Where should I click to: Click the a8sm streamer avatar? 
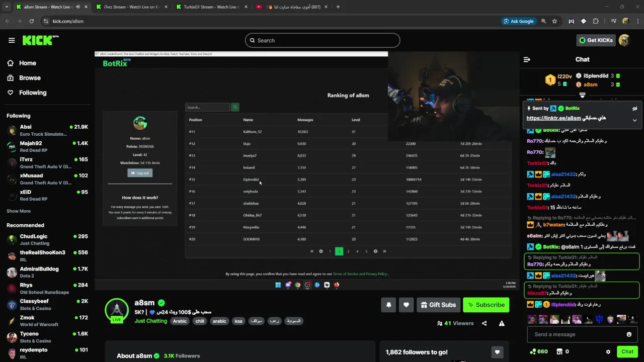click(x=117, y=310)
